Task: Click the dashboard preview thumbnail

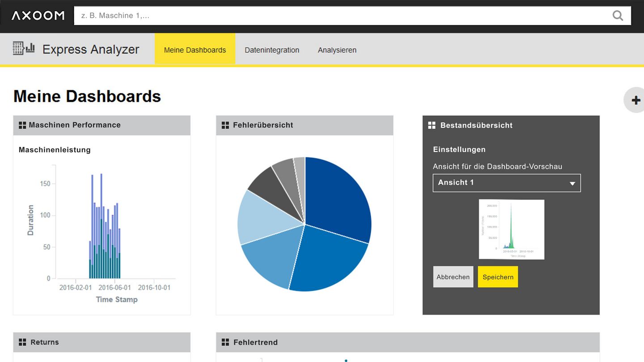Action: tap(511, 229)
